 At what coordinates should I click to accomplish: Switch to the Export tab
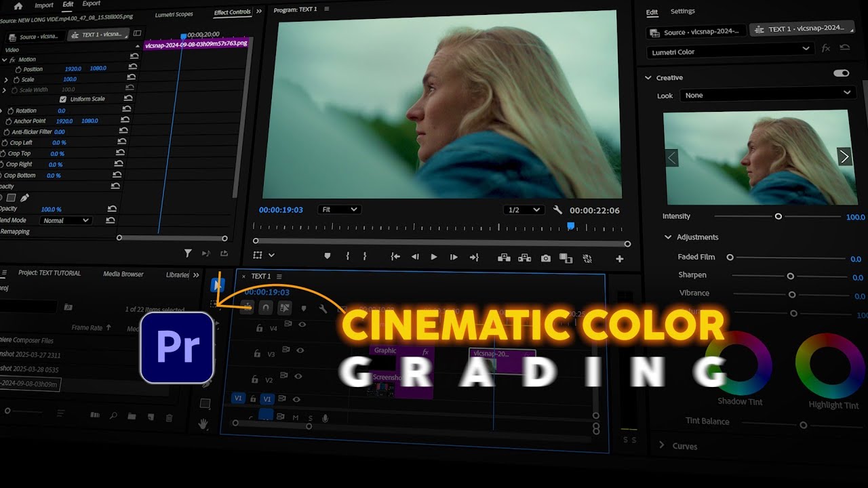tap(92, 4)
